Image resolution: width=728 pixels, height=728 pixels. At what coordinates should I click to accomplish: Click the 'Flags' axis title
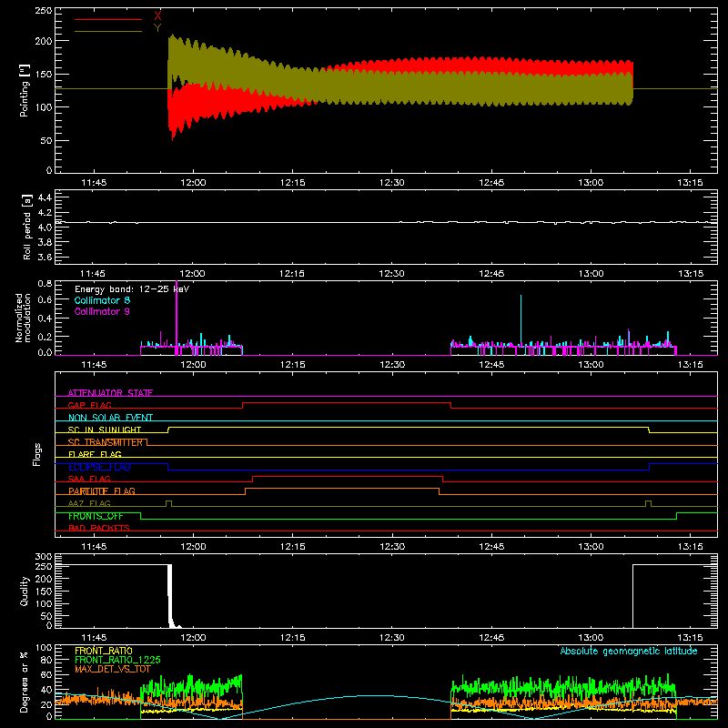tap(36, 454)
